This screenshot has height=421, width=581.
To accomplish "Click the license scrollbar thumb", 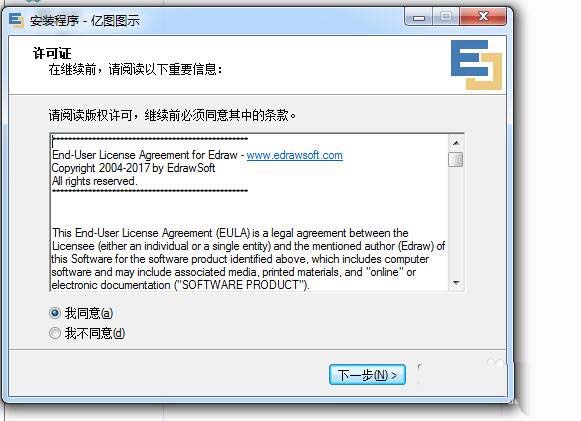I will pos(456,159).
